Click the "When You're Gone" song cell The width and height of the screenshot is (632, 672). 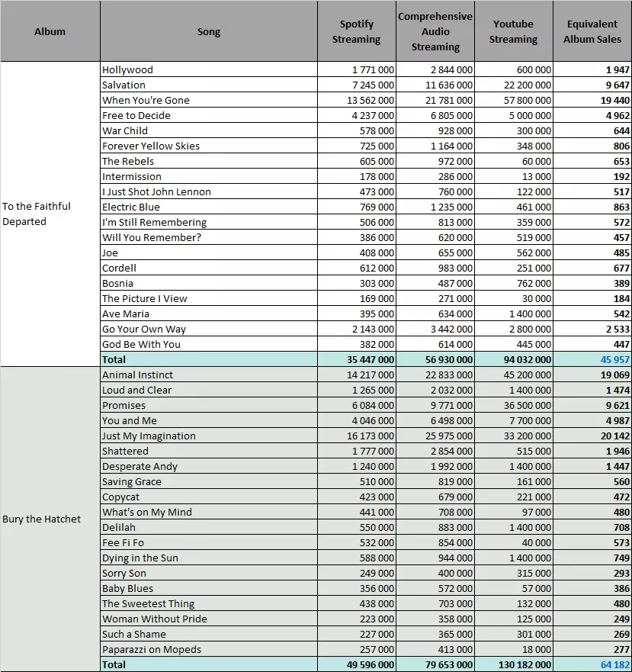(209, 100)
